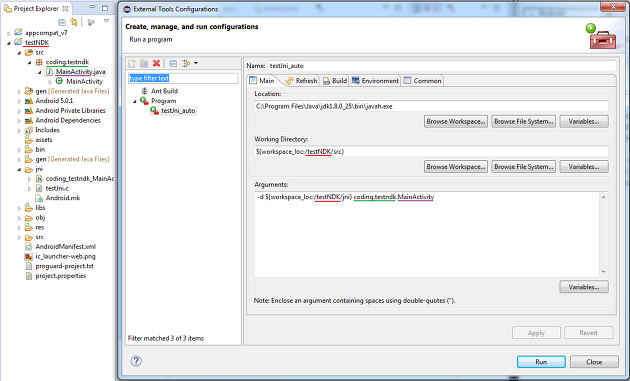Click the Run button
This screenshot has height=381, width=630.
pos(541,362)
